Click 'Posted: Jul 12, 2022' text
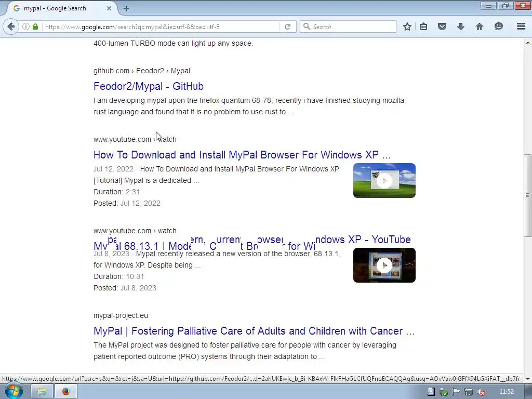 coord(127,203)
